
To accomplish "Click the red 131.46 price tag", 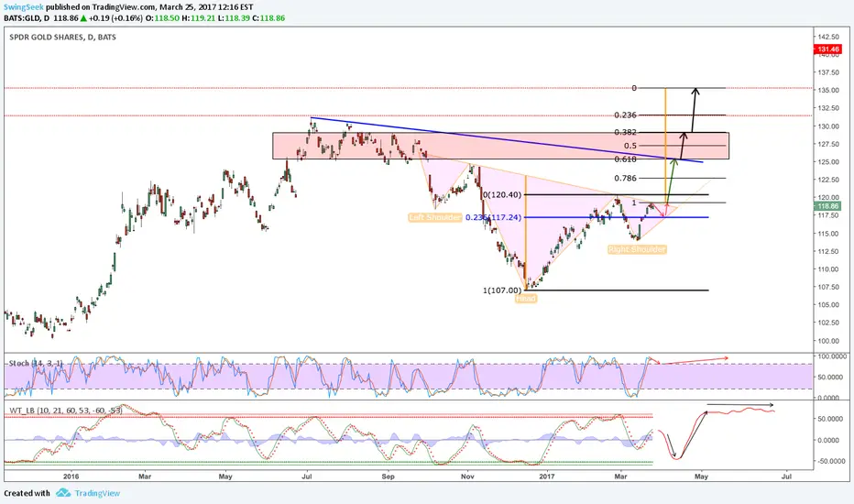I will pyautogui.click(x=827, y=49).
